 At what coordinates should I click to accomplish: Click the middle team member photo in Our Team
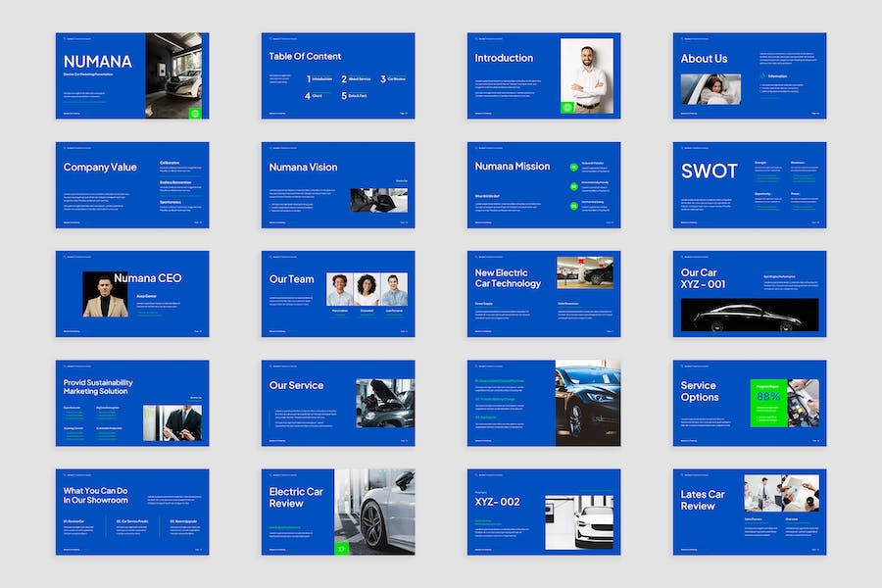point(367,290)
